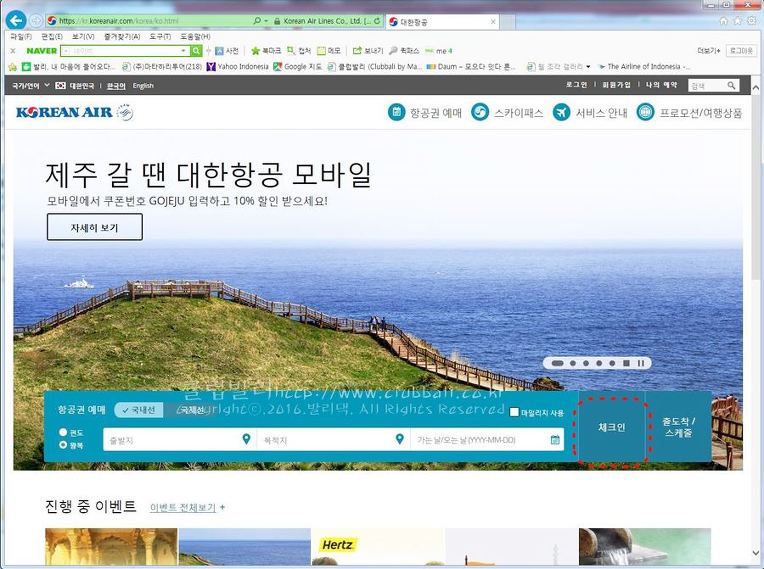Click the South Korea flag icon
The image size is (764, 569).
tap(60, 85)
